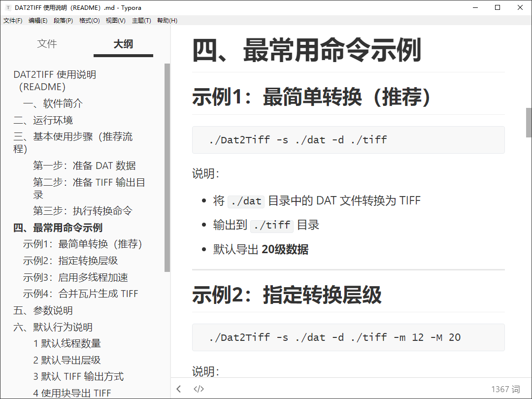Image resolution: width=532 pixels, height=399 pixels.
Task: Jump to 五、参数说明 in outline
Action: point(43,310)
